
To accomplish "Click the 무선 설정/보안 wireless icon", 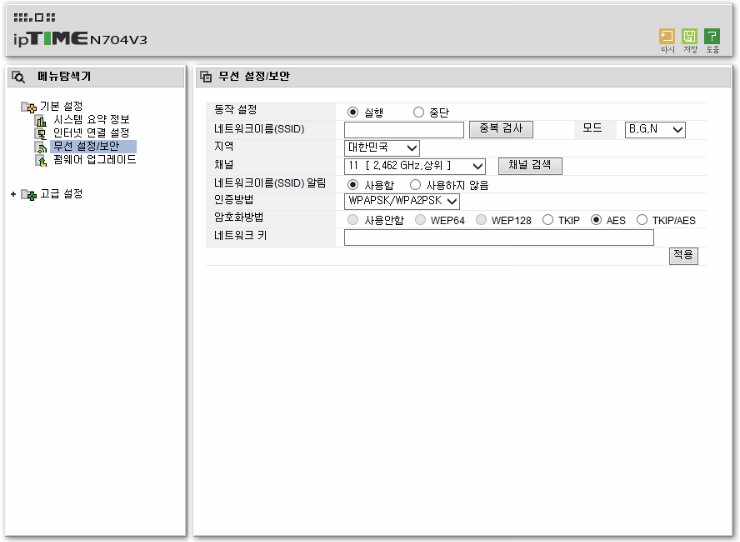I will pos(42,147).
